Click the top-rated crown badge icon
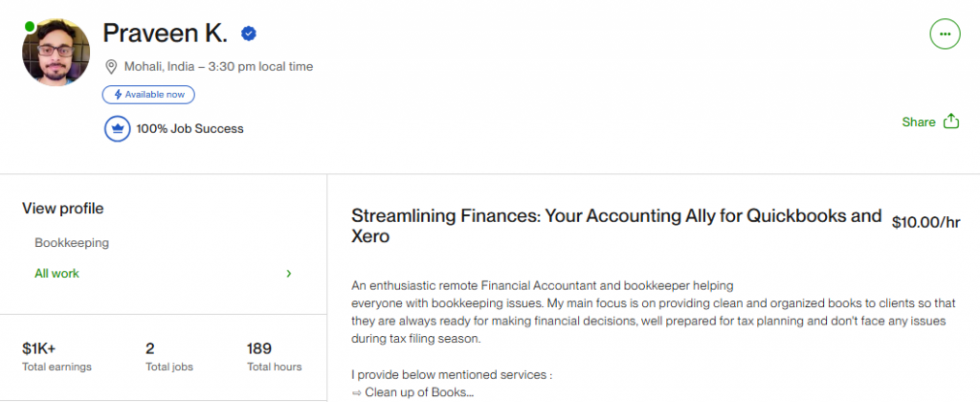This screenshot has width=980, height=402. (x=117, y=129)
